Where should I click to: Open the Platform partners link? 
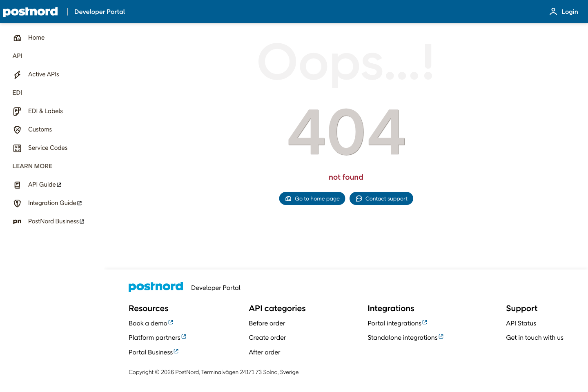tap(154, 337)
